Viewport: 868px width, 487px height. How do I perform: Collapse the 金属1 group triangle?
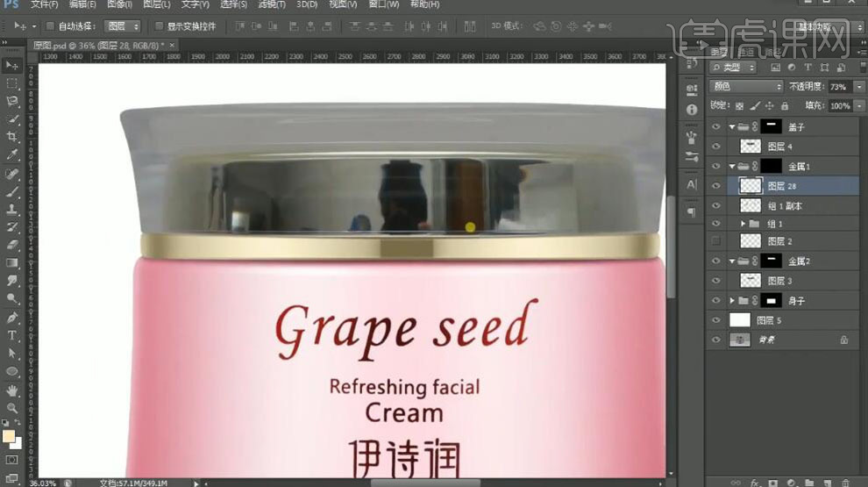click(x=732, y=166)
